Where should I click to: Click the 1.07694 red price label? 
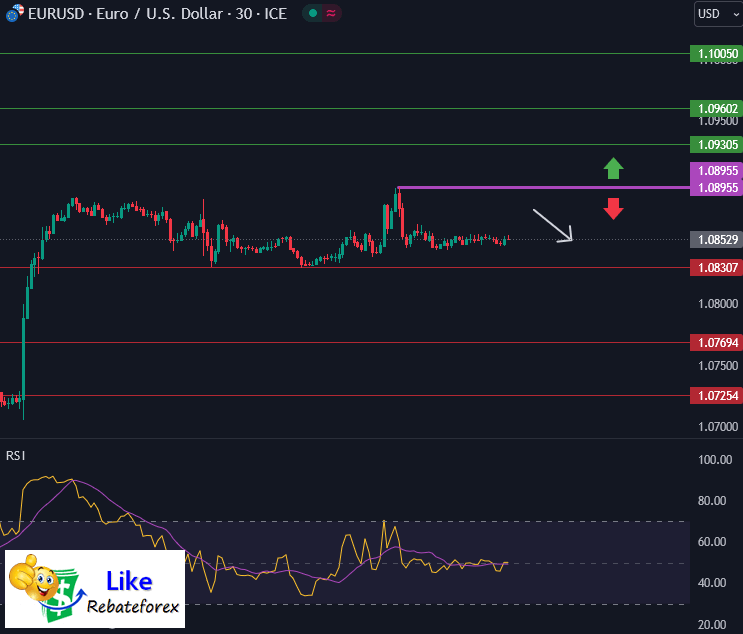click(x=715, y=343)
